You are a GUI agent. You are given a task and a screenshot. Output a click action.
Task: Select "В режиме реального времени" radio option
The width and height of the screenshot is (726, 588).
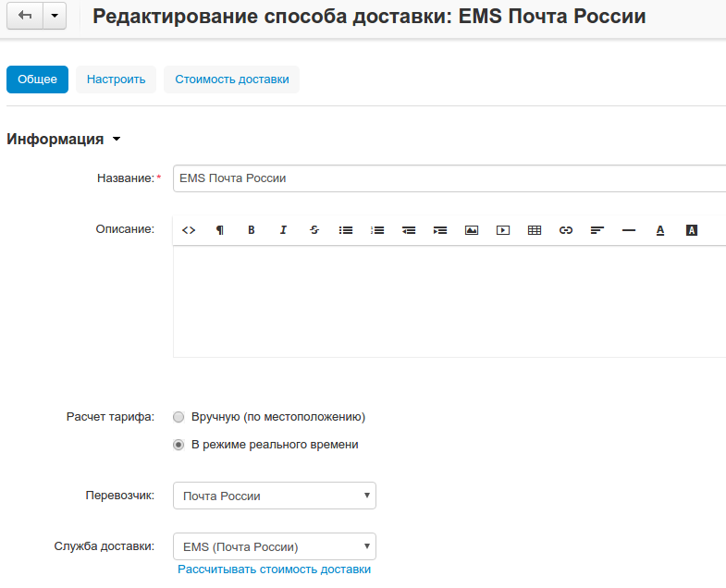click(x=179, y=445)
